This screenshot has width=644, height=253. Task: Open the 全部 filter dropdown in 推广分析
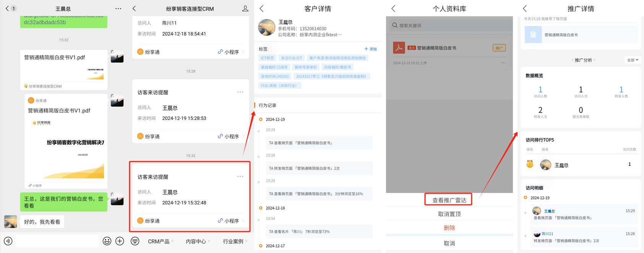pos(633,60)
